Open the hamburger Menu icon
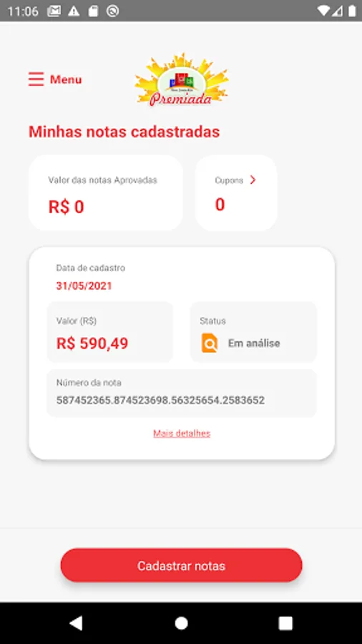The width and height of the screenshot is (362, 644). coord(36,79)
